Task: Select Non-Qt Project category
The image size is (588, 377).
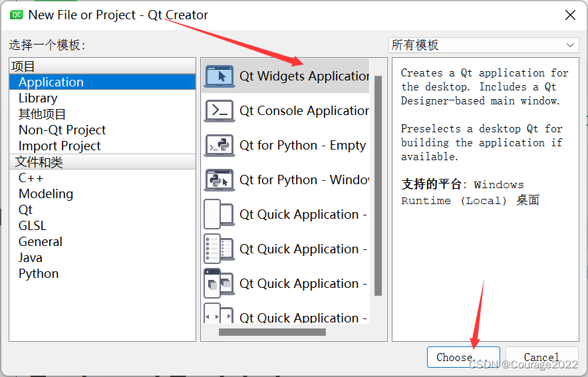Action: pyautogui.click(x=102, y=130)
